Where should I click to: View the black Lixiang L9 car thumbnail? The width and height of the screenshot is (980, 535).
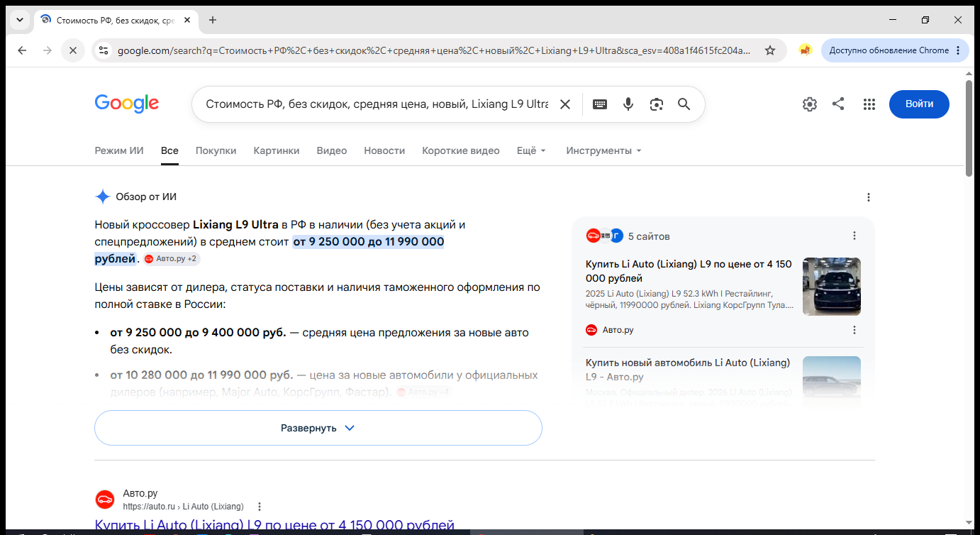pos(832,287)
